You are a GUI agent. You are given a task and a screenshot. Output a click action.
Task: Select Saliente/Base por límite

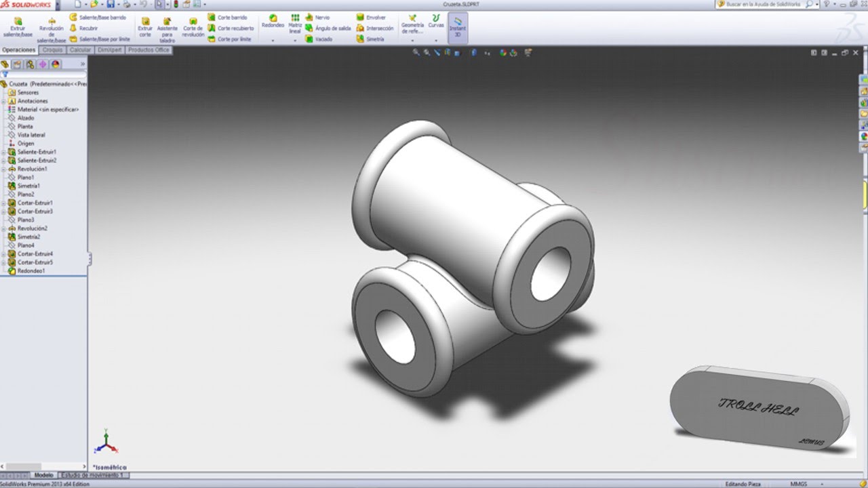(x=100, y=39)
